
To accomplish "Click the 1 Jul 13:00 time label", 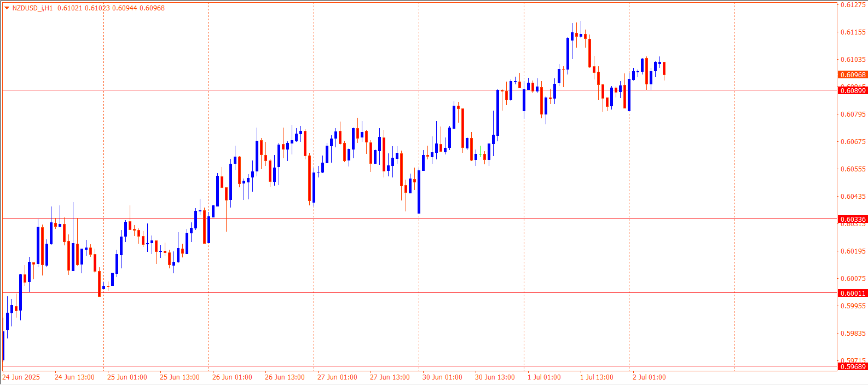I will tap(597, 377).
